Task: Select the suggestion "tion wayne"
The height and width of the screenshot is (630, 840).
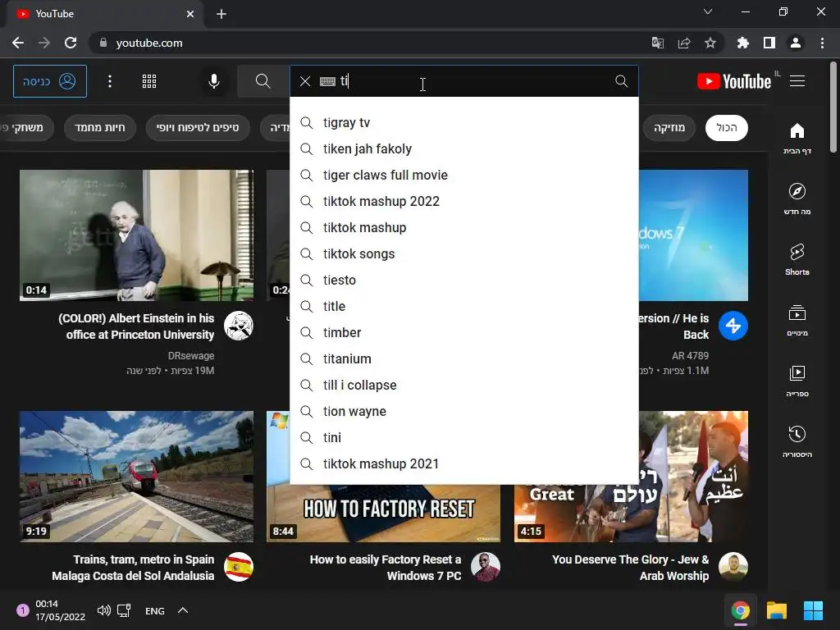Action: 464,412
